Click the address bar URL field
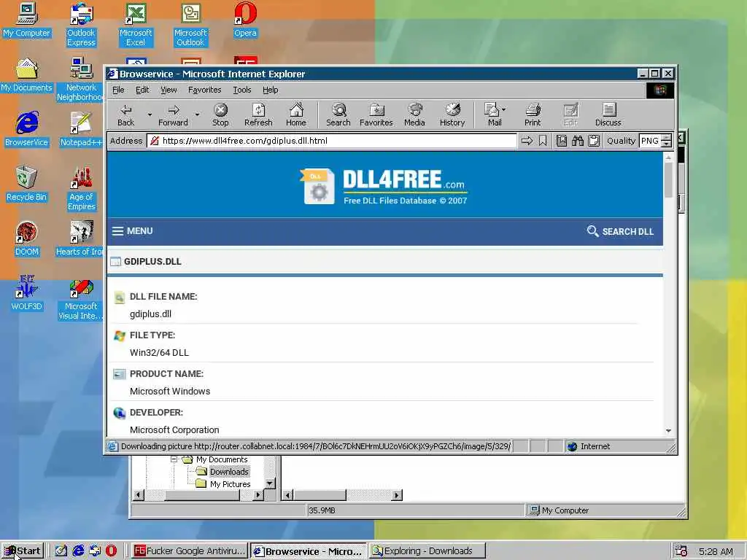The height and width of the screenshot is (560, 747). [x=332, y=141]
